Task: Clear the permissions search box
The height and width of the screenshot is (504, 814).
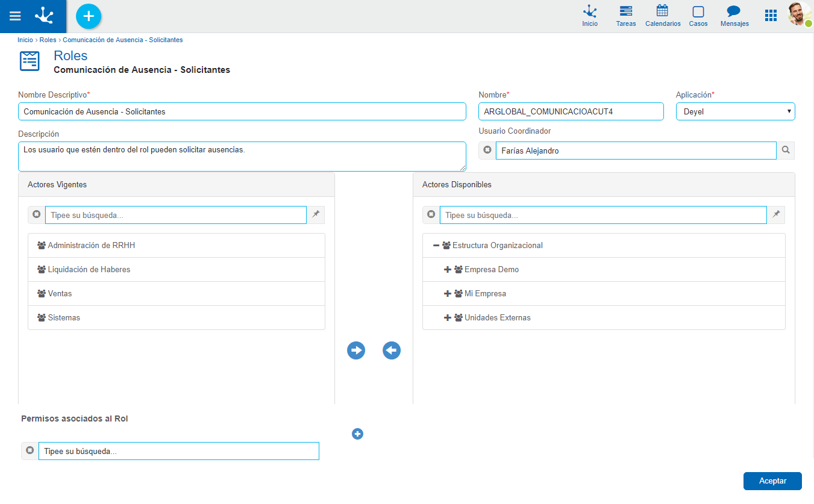Action: click(x=30, y=450)
